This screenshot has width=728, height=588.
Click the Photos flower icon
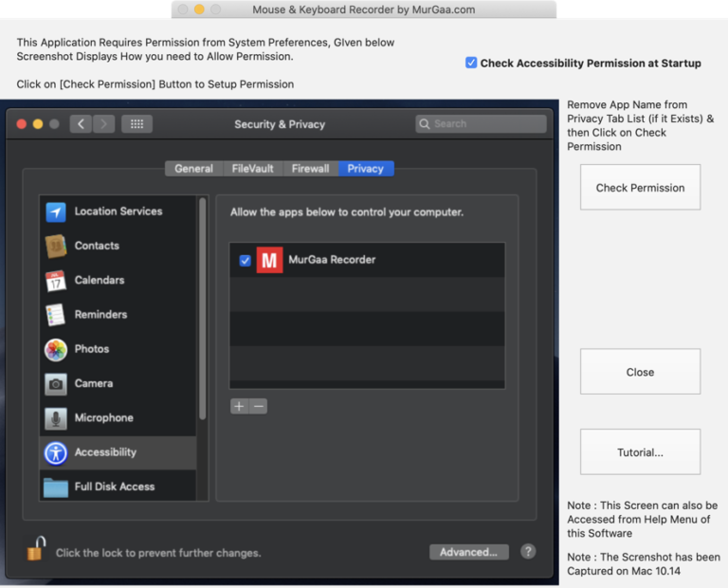pyautogui.click(x=56, y=349)
